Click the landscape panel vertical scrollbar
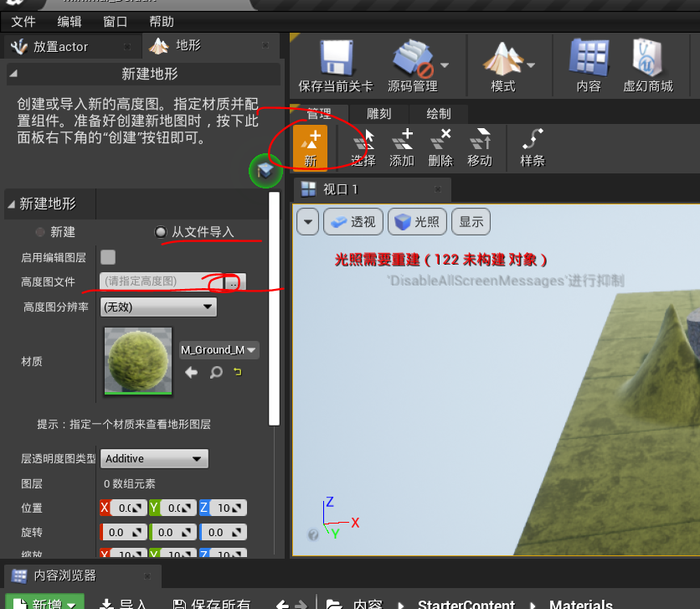Image resolution: width=700 pixels, height=609 pixels. [x=274, y=308]
